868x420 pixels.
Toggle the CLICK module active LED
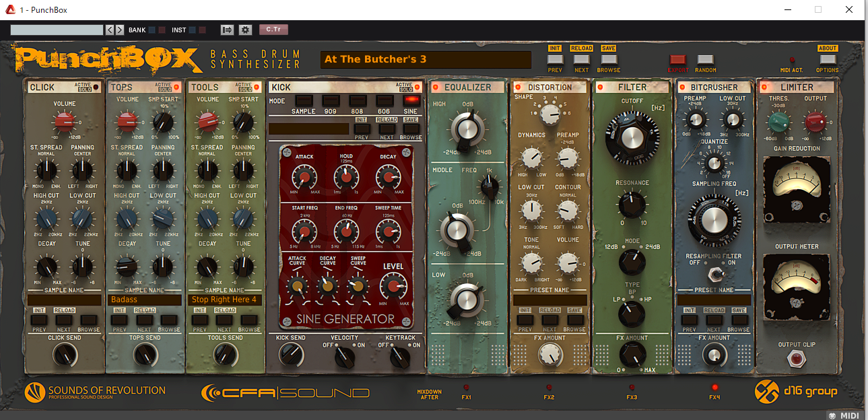(96, 87)
